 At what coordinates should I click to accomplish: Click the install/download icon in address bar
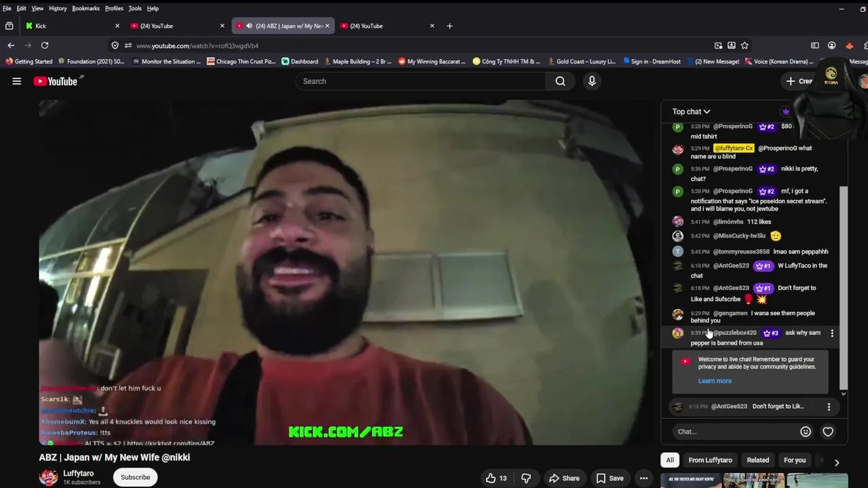point(732,45)
